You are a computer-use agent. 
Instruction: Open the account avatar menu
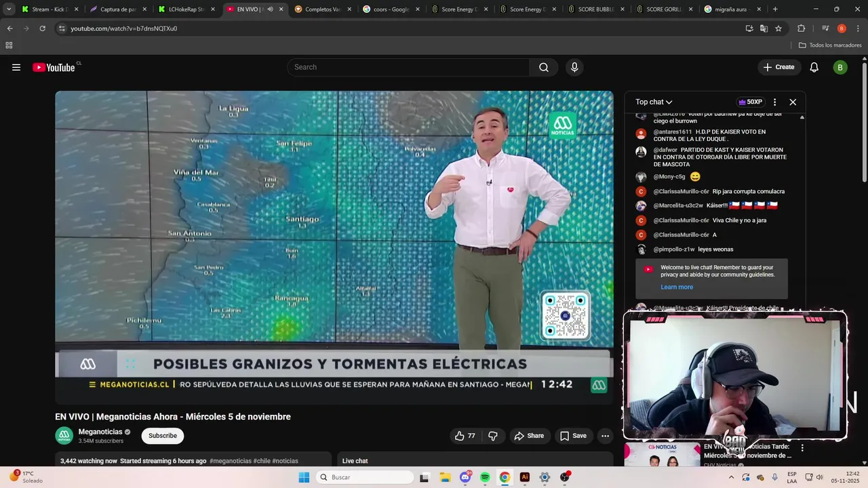pos(840,67)
